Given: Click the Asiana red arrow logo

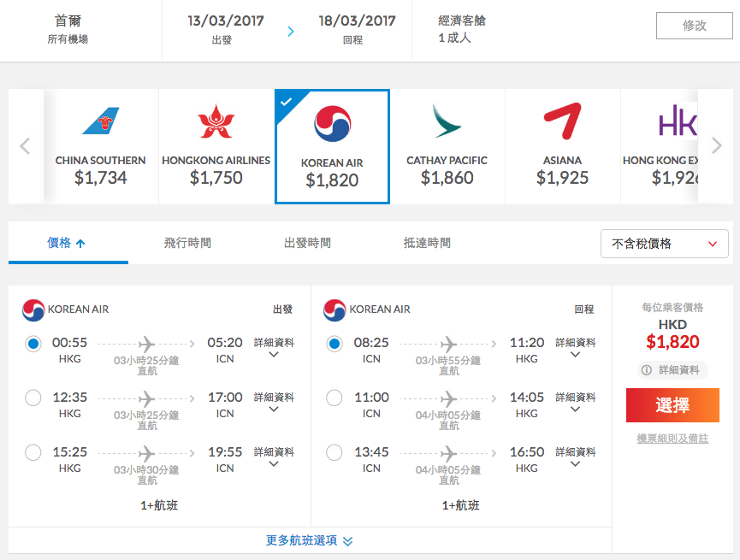Looking at the screenshot, I should pyautogui.click(x=562, y=121).
